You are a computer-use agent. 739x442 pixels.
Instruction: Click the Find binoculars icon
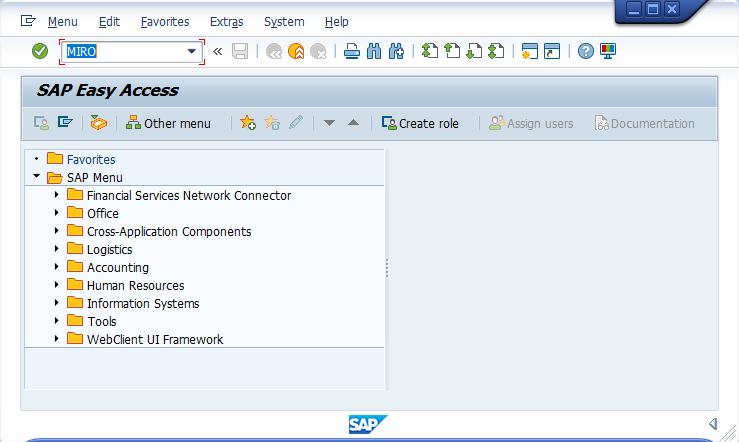(373, 51)
